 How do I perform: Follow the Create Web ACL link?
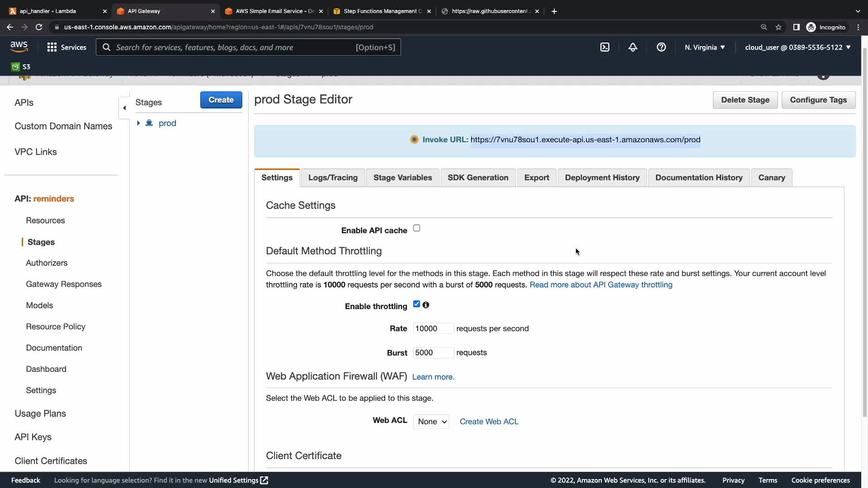point(489,422)
